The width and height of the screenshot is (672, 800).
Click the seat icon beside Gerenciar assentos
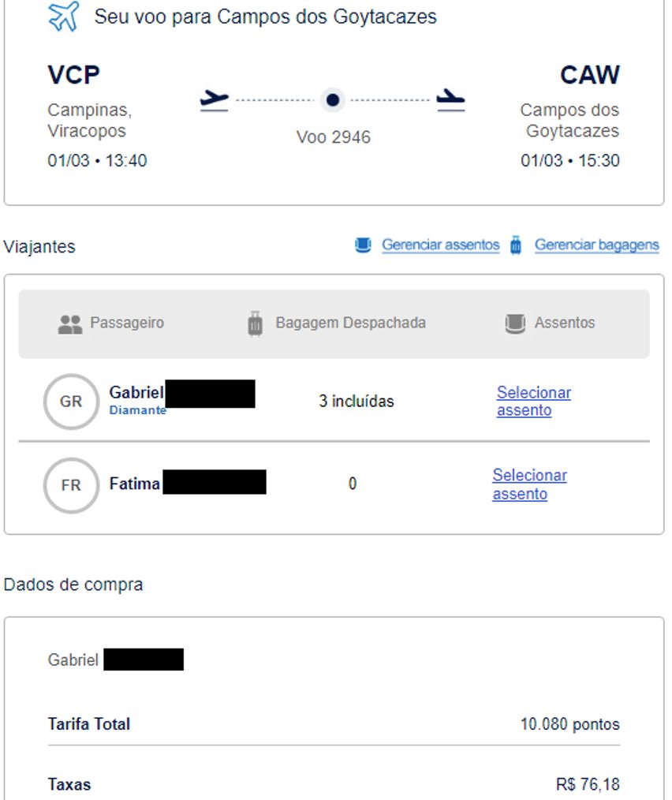[x=363, y=245]
